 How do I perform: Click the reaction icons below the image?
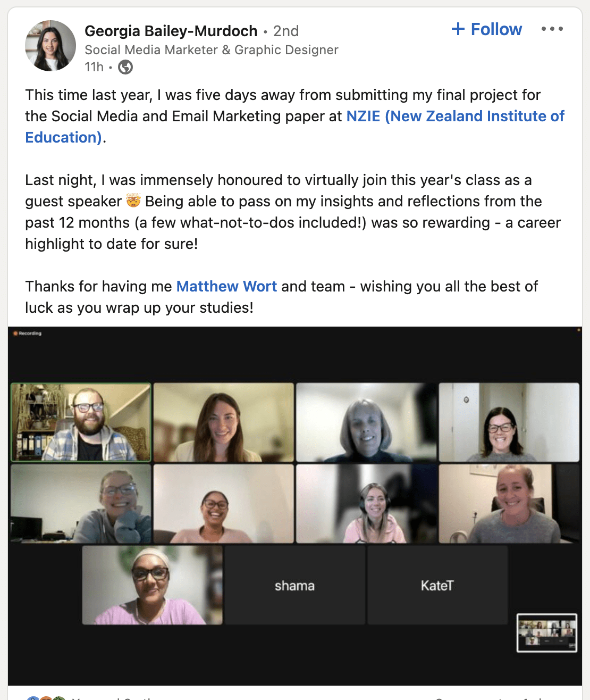tap(45, 697)
